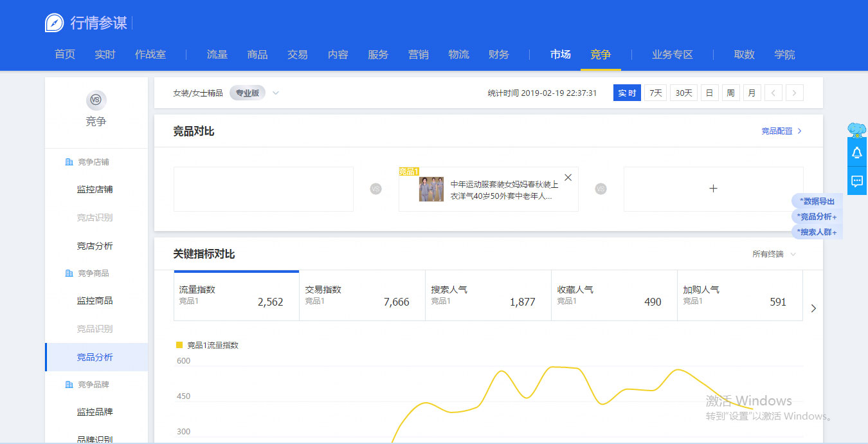868x444 pixels.
Task: Remove 竞品1 using the X icon
Action: 568,178
